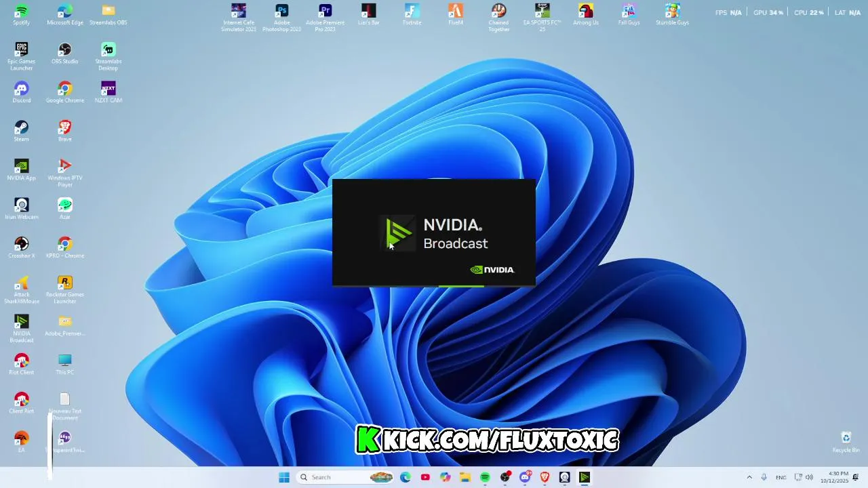
Task: Select the Liar's Bar game icon
Action: (x=369, y=15)
